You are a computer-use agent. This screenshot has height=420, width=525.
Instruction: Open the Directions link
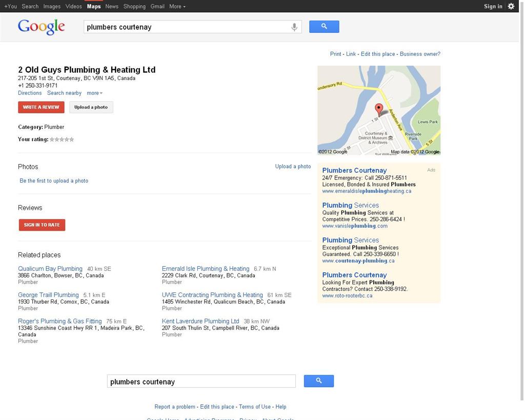coord(30,93)
